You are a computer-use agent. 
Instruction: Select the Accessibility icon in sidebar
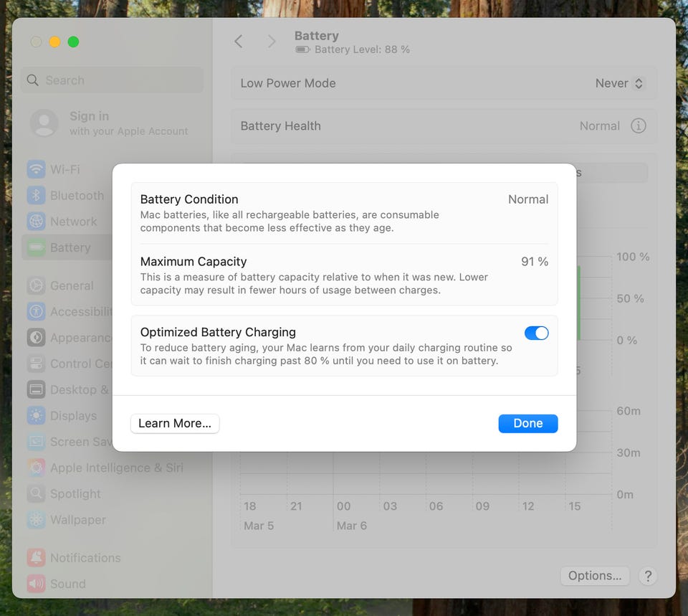(36, 312)
